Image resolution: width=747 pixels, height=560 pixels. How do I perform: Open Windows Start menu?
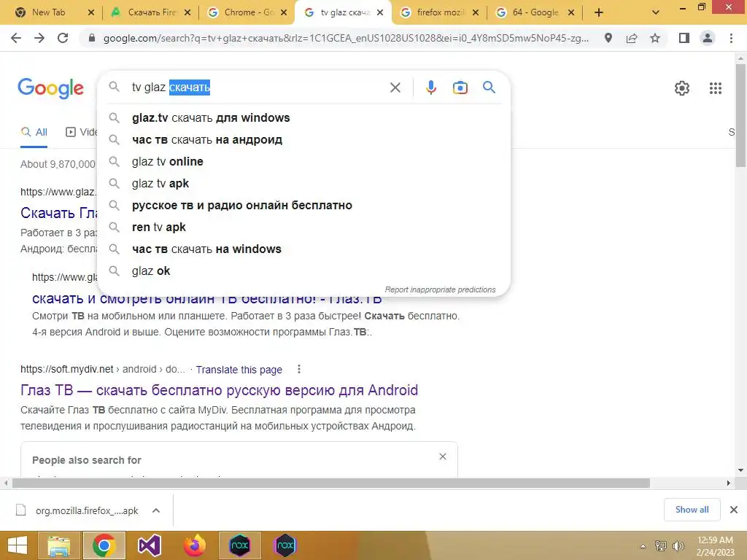click(x=18, y=545)
